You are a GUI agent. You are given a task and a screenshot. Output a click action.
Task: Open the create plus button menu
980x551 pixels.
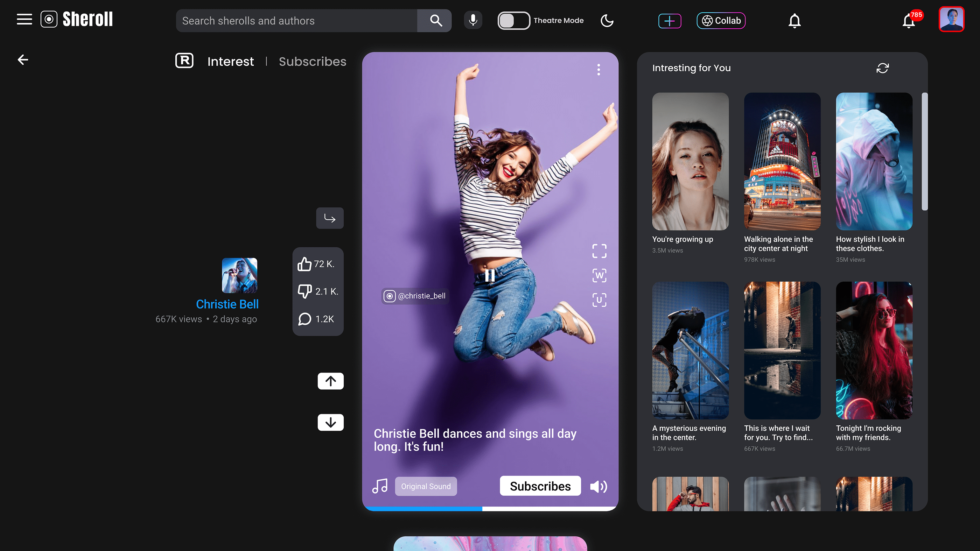click(x=670, y=21)
